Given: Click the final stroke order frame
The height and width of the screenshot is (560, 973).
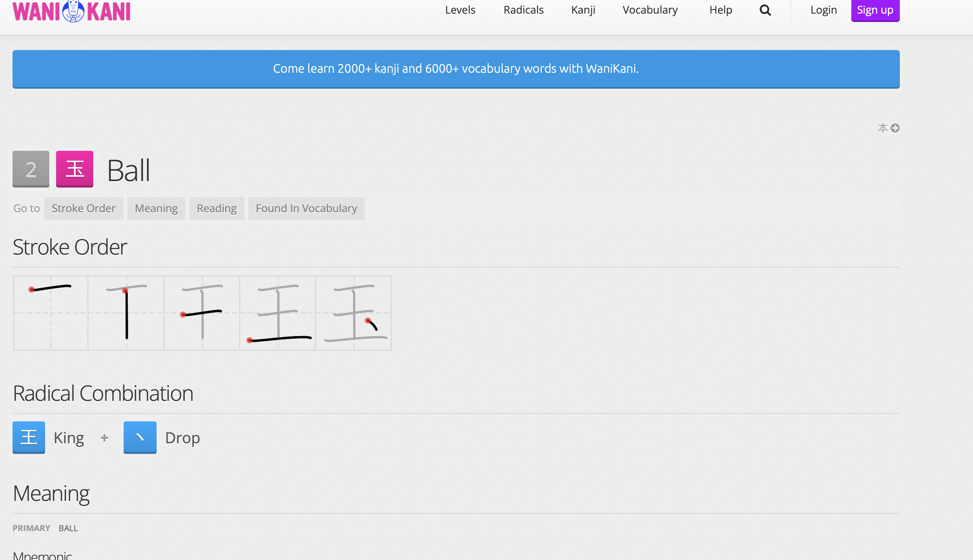Looking at the screenshot, I should coord(354,313).
